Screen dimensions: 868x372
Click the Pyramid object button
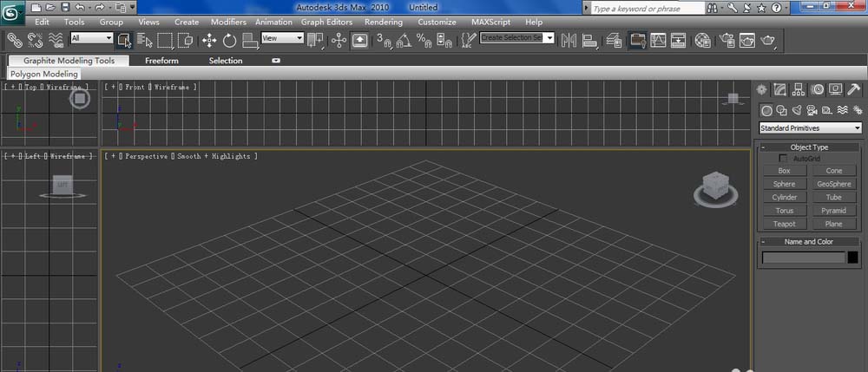(833, 211)
